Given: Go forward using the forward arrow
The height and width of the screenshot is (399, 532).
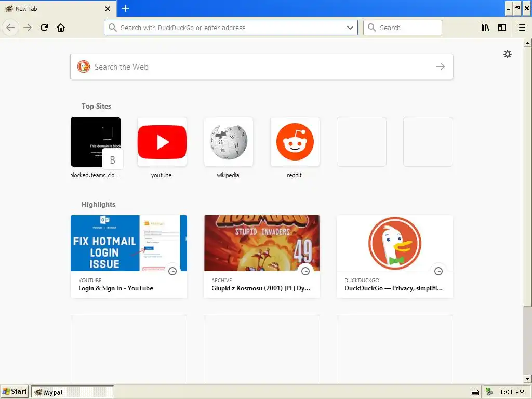Looking at the screenshot, I should coord(28,28).
